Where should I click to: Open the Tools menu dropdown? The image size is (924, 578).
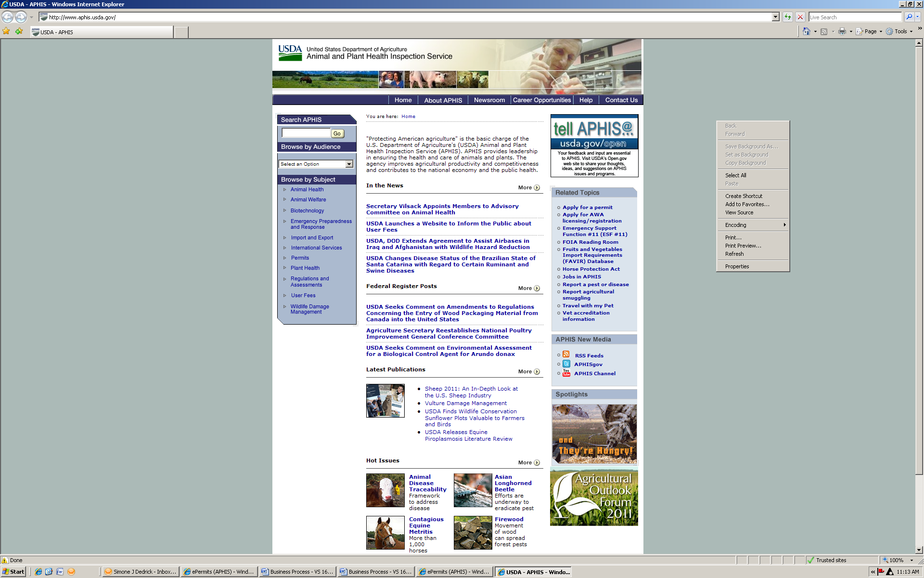click(x=900, y=31)
